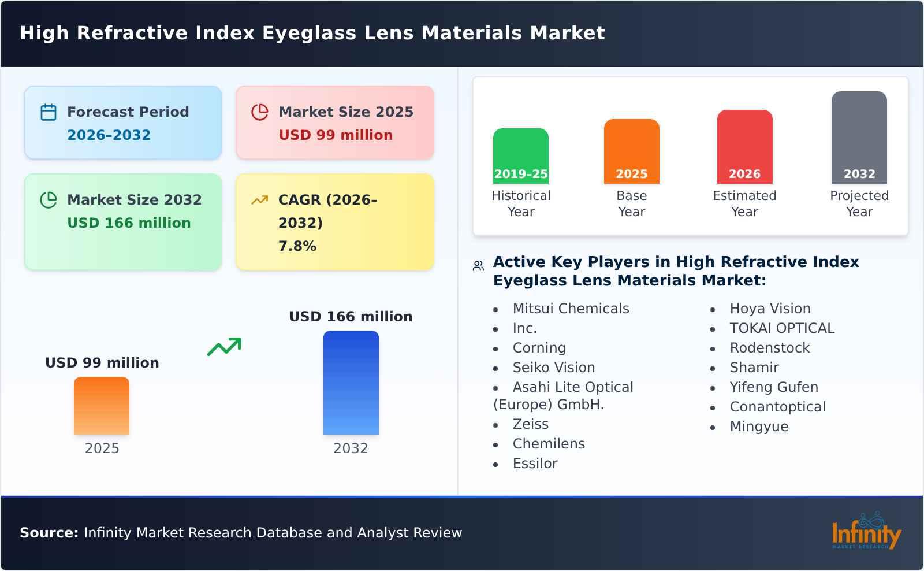The height and width of the screenshot is (571, 924).
Task: Select the orange 2025 Base Year bar
Action: 631,150
